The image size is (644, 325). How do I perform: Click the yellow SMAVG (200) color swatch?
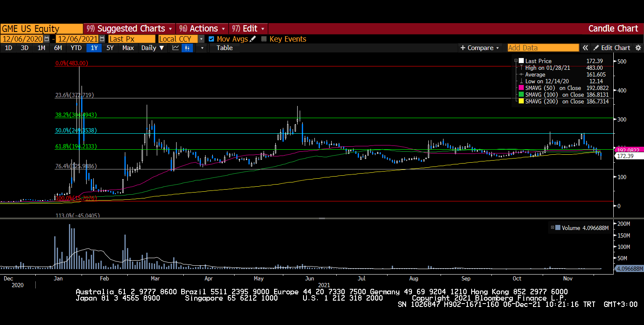tap(522, 101)
